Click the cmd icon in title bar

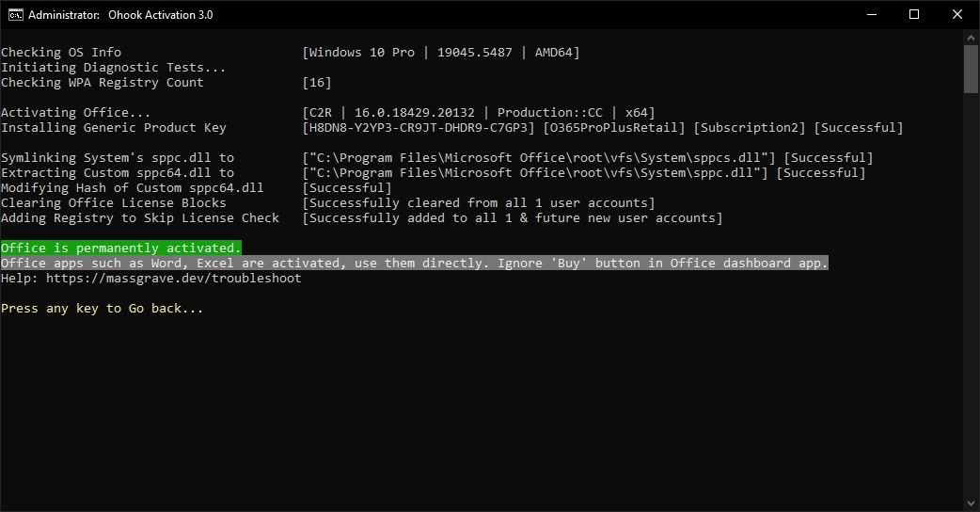pos(16,14)
